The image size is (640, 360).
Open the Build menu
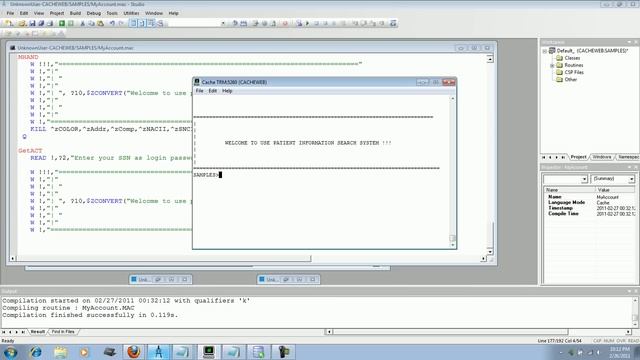tap(75, 13)
